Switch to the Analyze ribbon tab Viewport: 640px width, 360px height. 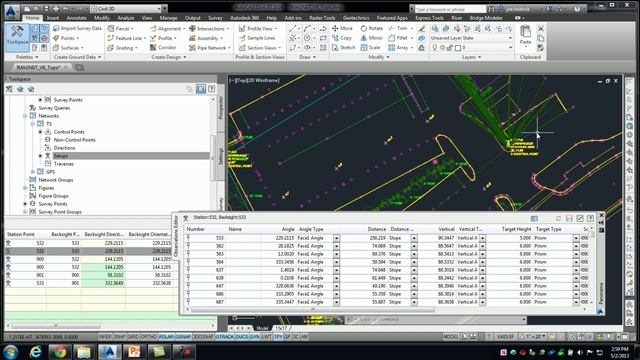click(x=126, y=18)
